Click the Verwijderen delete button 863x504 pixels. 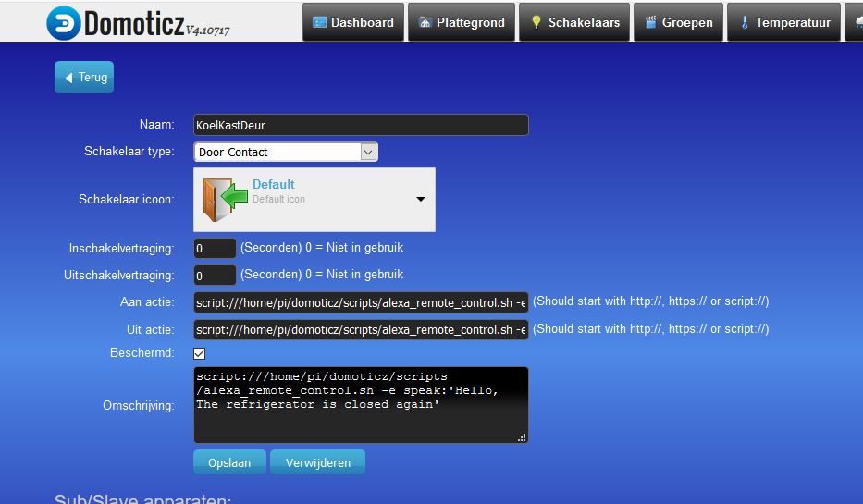317,462
